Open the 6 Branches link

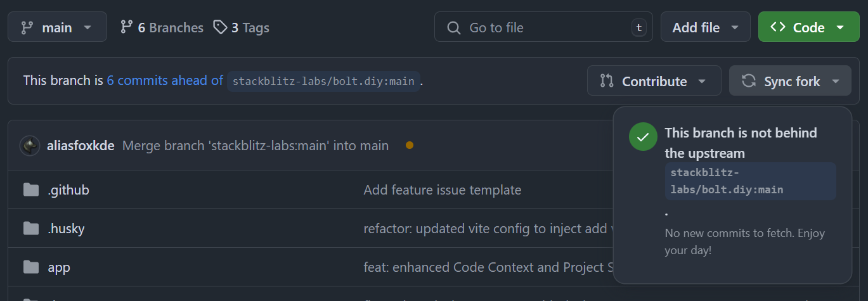point(162,28)
